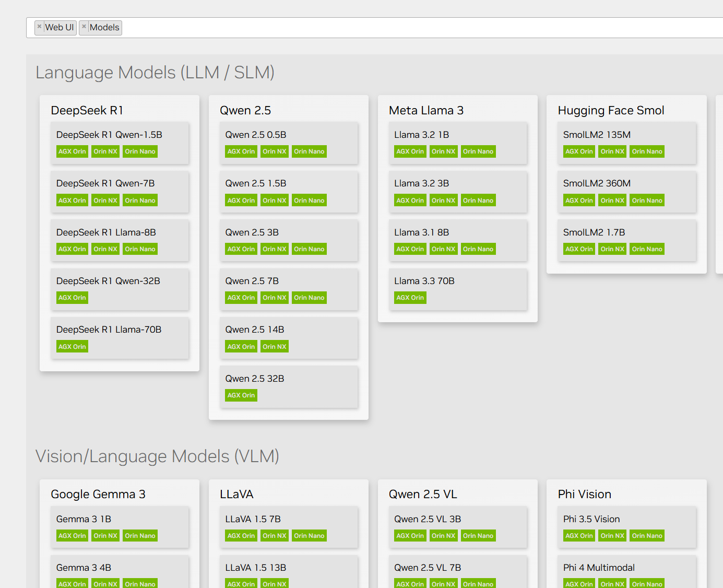Click the DeepSeek R1 group heading
The image size is (723, 588).
[87, 110]
